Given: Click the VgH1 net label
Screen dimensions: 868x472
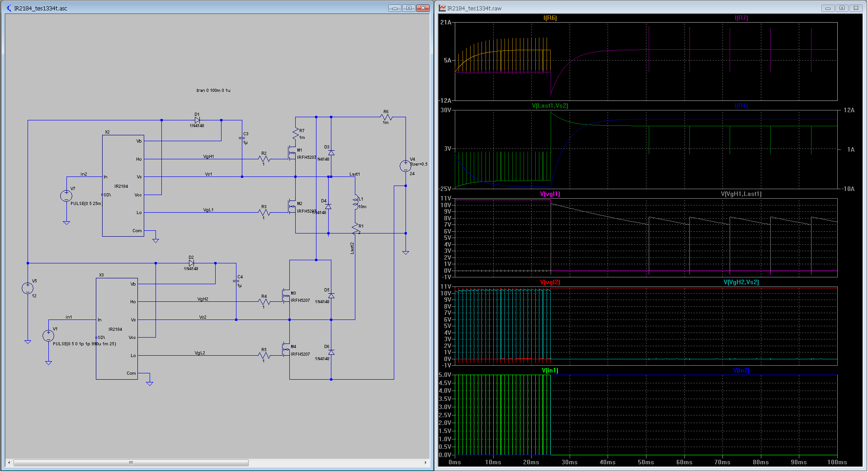Looking at the screenshot, I should [x=208, y=157].
